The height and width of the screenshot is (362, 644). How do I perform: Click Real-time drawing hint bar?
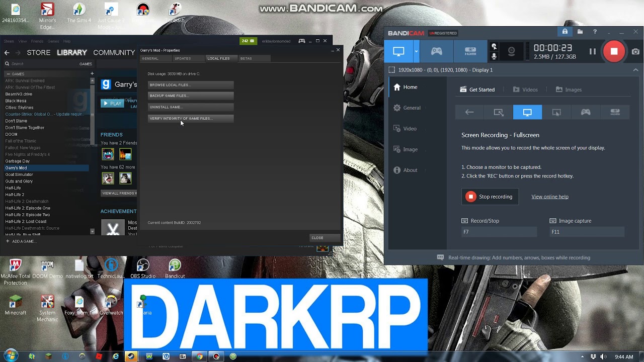(x=514, y=257)
